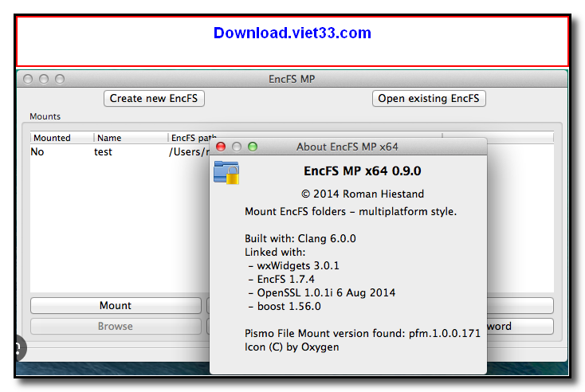Screen dimensions: 585x392
Task: Click the EncFS path column header
Action: (x=191, y=138)
